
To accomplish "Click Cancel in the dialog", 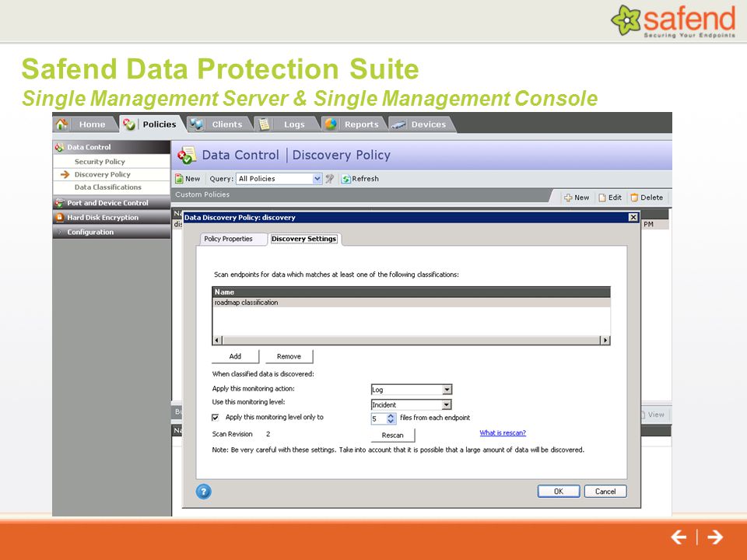I will (605, 492).
